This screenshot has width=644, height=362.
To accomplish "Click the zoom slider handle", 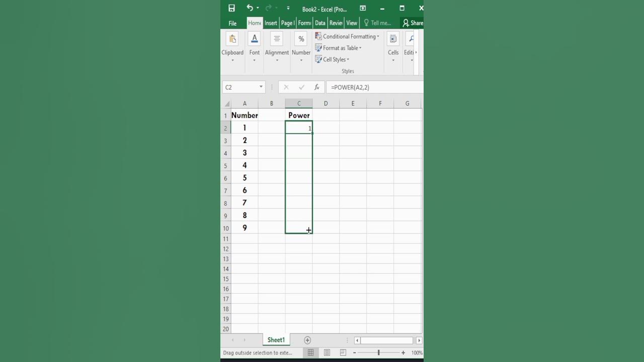I will pyautogui.click(x=378, y=353).
